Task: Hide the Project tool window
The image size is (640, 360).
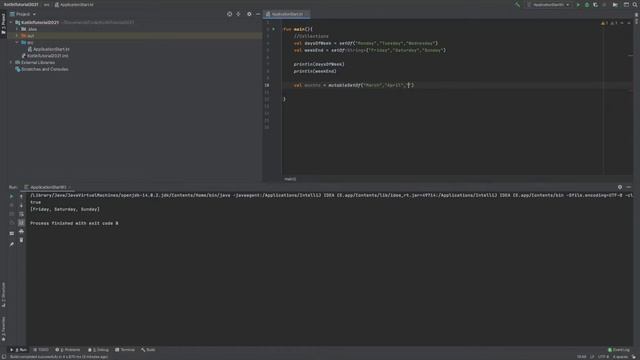Action: (x=258, y=14)
